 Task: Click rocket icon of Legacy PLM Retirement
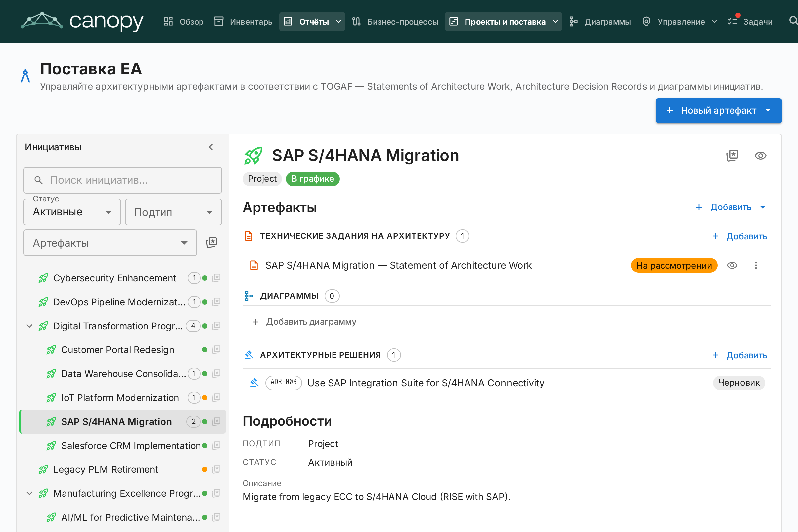(43, 469)
